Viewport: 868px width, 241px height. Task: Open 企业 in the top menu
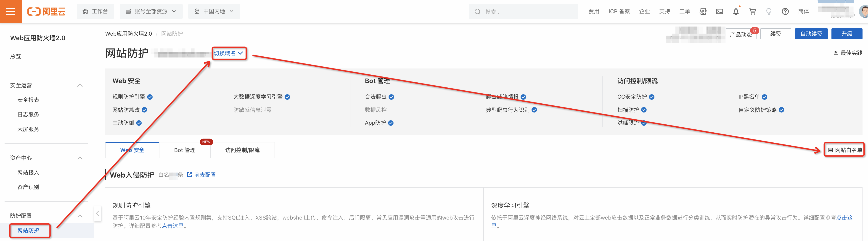644,11
